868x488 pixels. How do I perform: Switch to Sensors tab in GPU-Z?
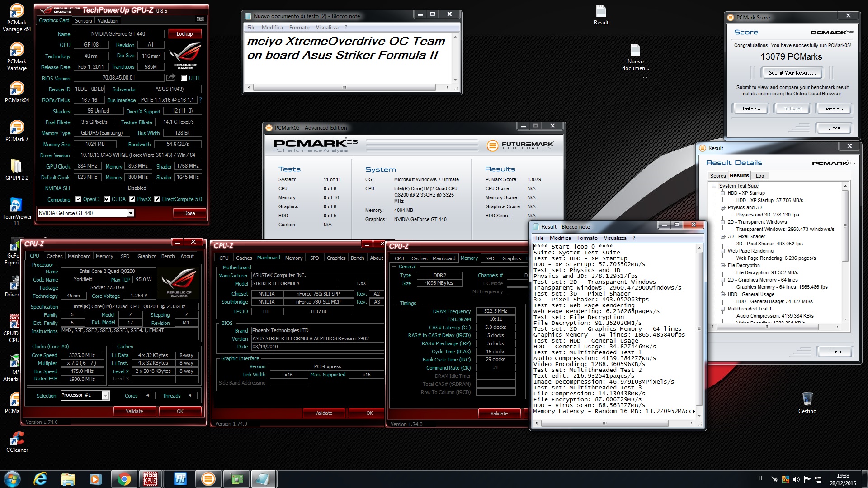point(83,21)
